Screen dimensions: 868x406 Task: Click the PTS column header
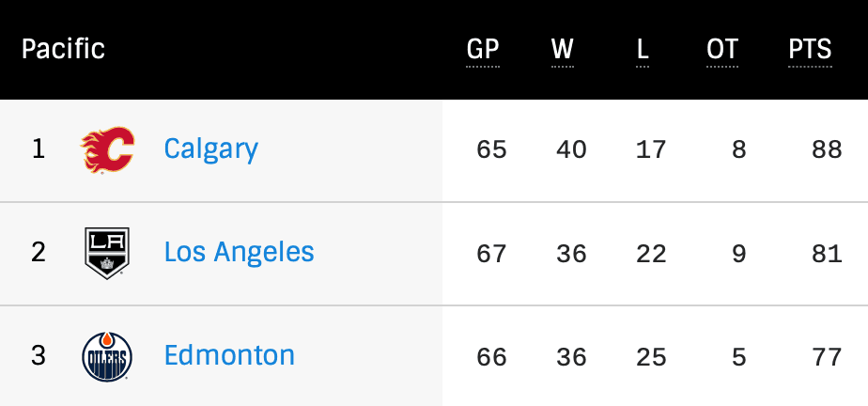point(810,50)
